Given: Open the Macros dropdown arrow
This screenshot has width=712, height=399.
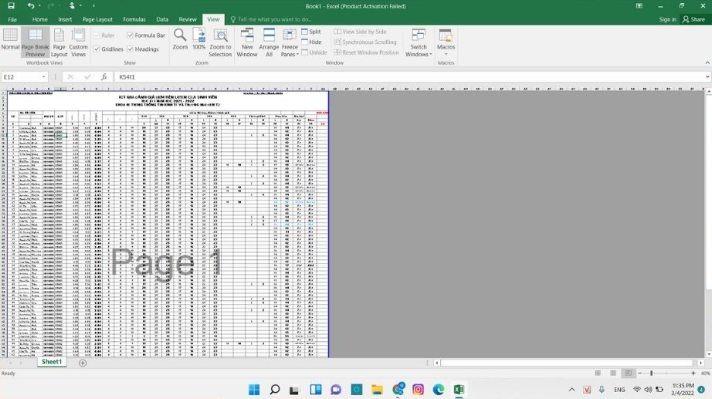Looking at the screenshot, I should 445,54.
